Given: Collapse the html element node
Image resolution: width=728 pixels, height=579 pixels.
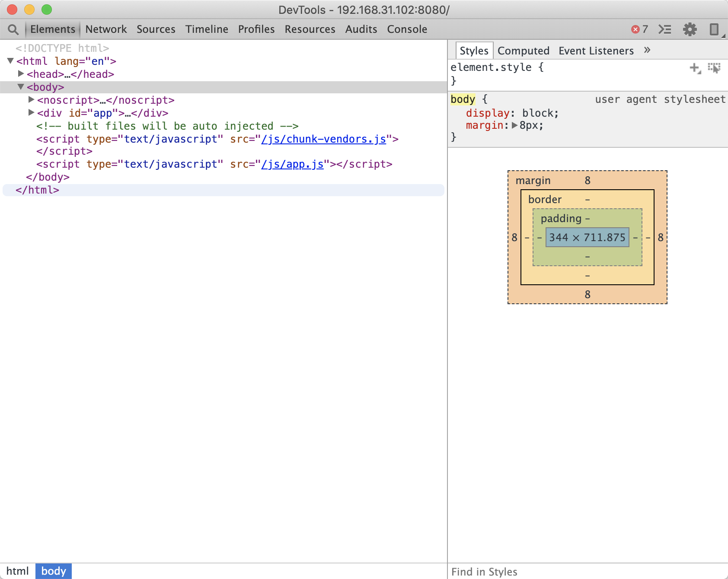Looking at the screenshot, I should (x=10, y=61).
